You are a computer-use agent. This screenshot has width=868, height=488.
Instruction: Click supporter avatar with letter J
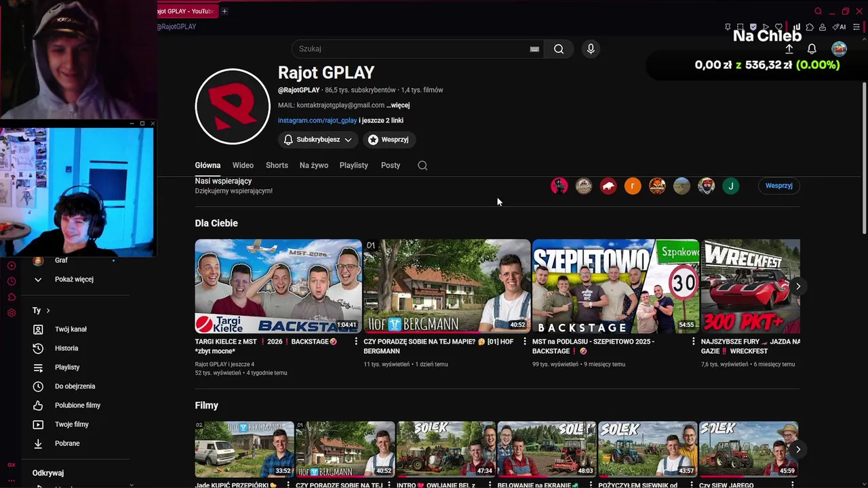pyautogui.click(x=730, y=186)
